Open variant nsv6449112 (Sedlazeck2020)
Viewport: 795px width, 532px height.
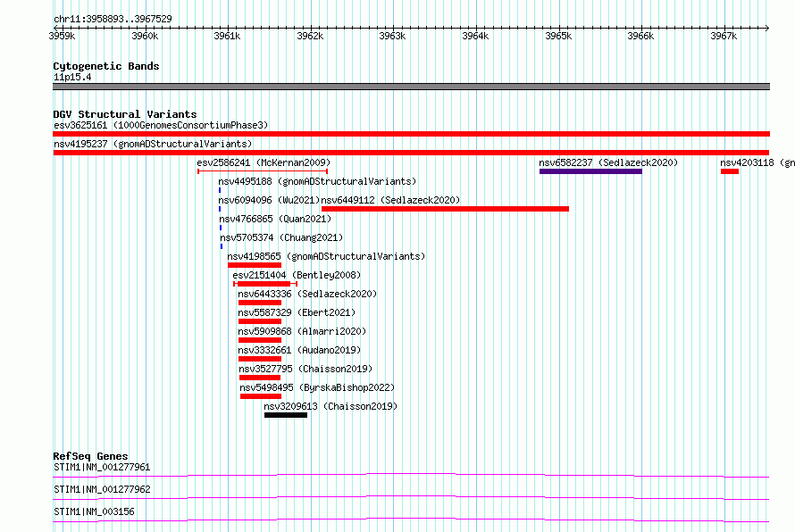click(390, 200)
